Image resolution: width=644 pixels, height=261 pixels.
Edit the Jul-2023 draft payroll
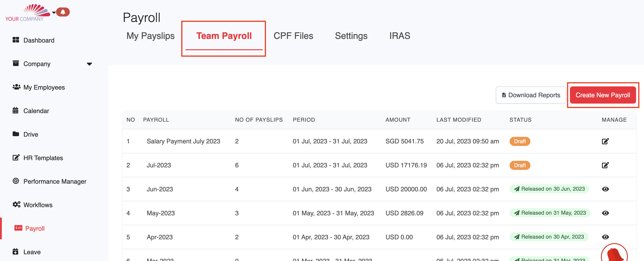click(x=605, y=165)
